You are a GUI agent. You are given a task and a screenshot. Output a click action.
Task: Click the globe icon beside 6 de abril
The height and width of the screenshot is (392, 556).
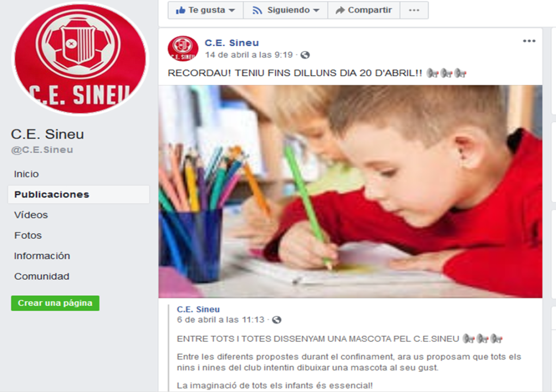pyautogui.click(x=277, y=320)
